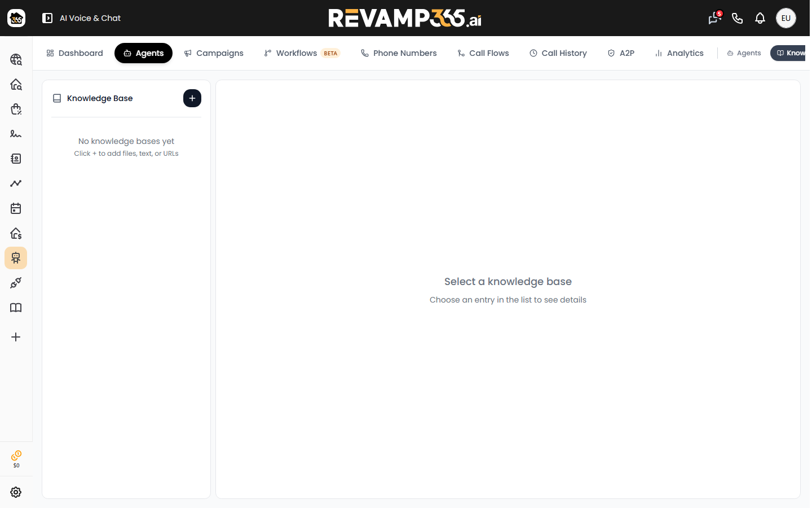Select the highlighted AI robot sidebar icon

16,258
